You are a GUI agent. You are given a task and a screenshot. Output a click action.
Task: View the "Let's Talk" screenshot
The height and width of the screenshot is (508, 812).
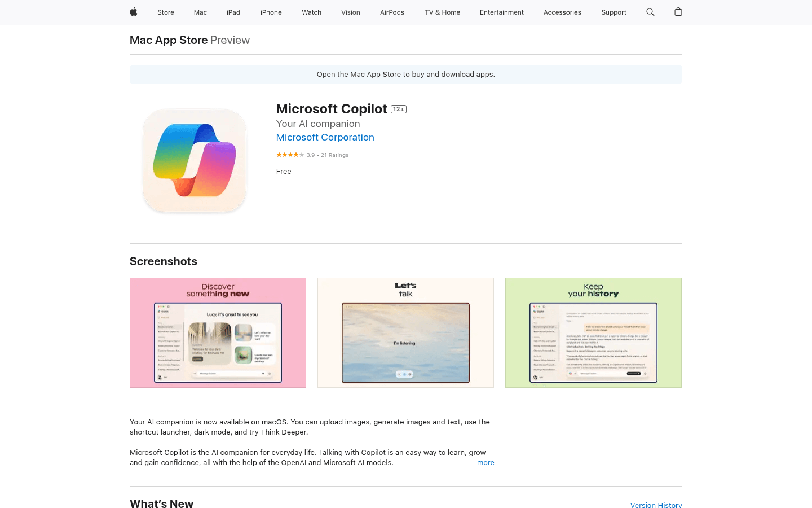[405, 332]
